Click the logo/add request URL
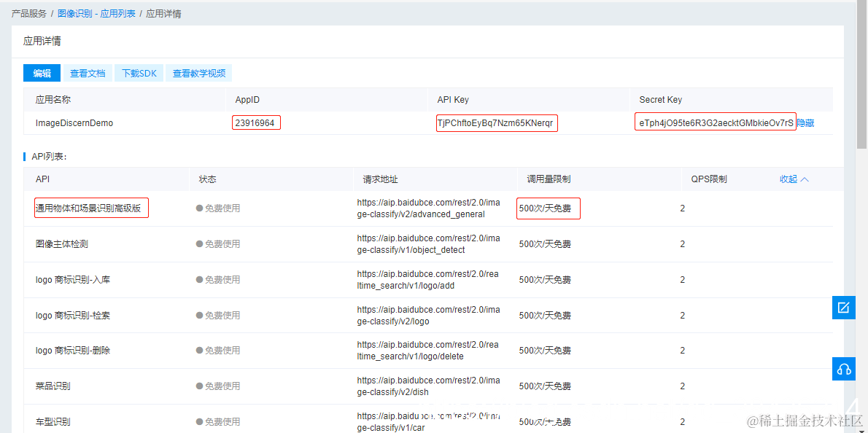Image resolution: width=868 pixels, height=433 pixels. click(428, 280)
